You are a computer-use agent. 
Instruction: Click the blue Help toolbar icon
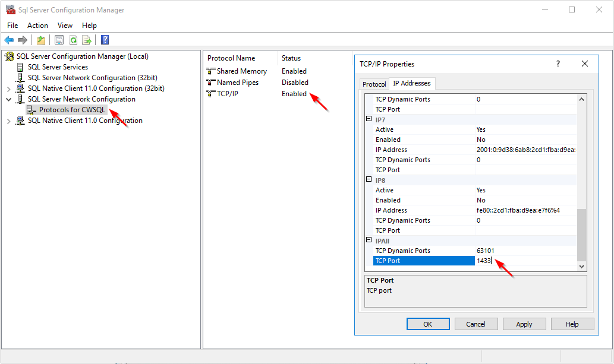click(x=105, y=40)
